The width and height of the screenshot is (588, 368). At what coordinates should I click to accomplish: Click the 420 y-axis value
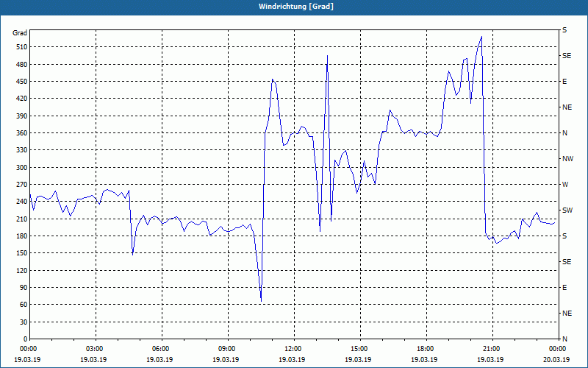[22, 99]
